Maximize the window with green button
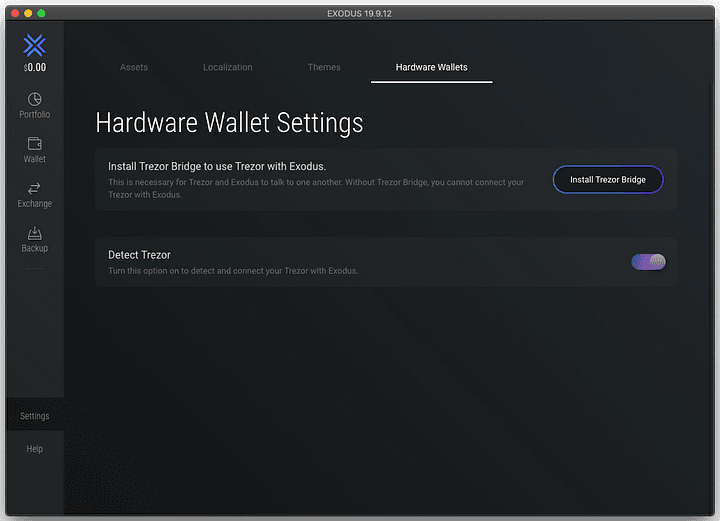 coord(41,13)
